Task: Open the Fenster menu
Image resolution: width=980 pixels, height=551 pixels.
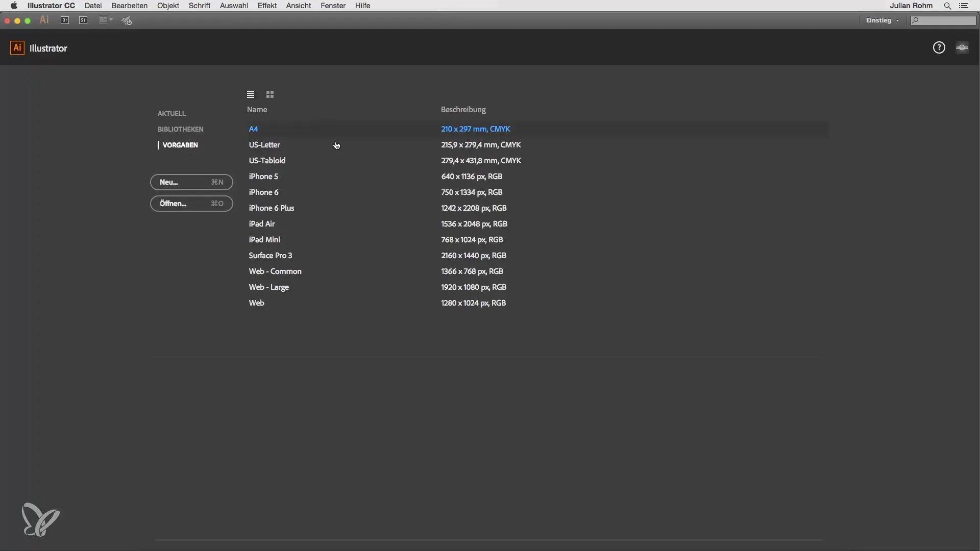Action: [x=333, y=6]
